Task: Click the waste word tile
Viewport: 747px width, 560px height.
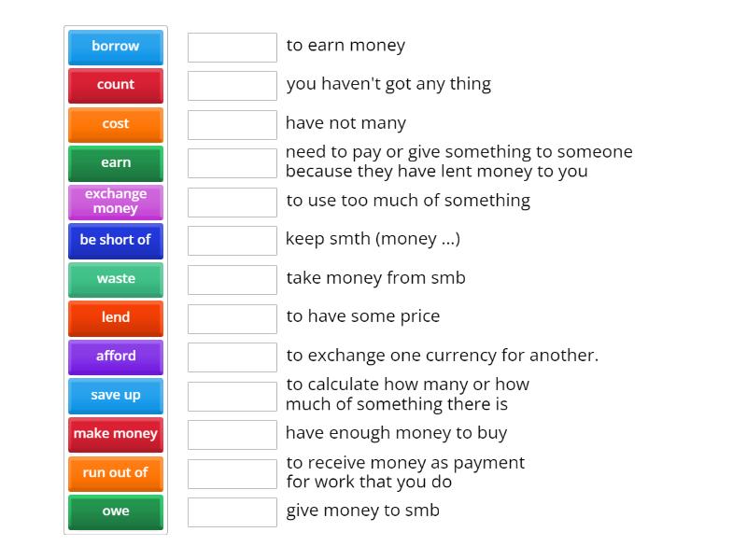Action: 115,278
